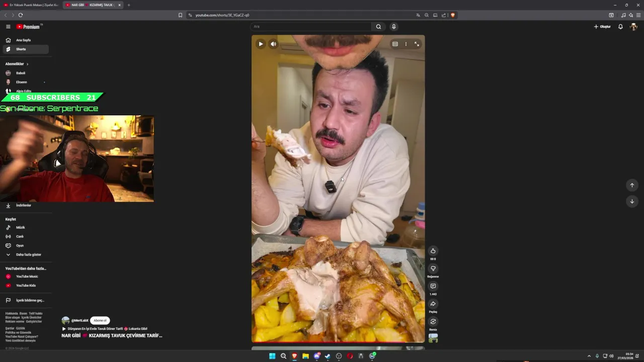This screenshot has height=362, width=644.
Task: Open YouTube notifications bell
Action: pos(620,27)
